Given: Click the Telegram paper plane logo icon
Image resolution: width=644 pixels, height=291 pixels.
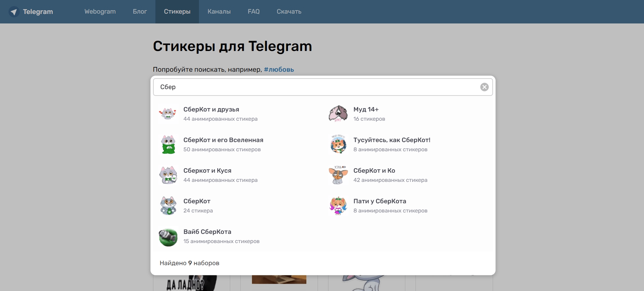Looking at the screenshot, I should pos(14,12).
